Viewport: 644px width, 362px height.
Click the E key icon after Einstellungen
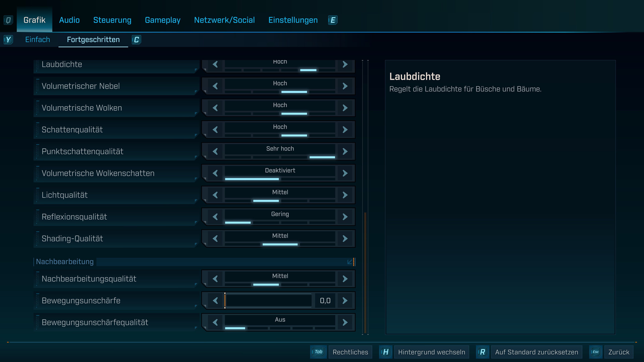click(x=333, y=20)
